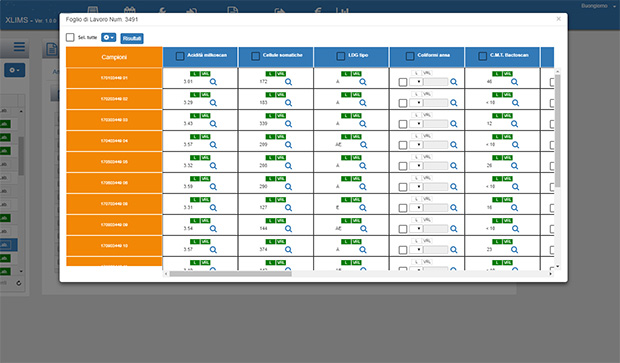The height and width of the screenshot is (363, 620).
Task: Click magnifier beside Cellule somatiche value 183
Action: (288, 103)
